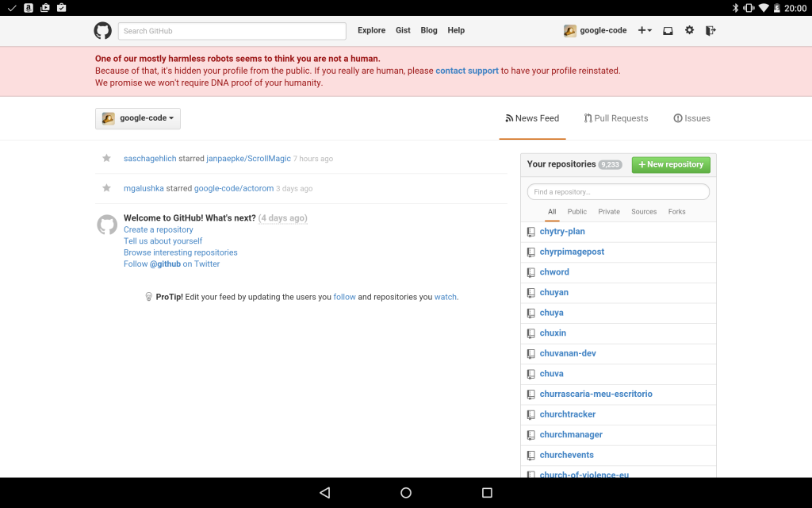The height and width of the screenshot is (508, 812).
Task: Switch to the Pull Requests tab
Action: click(615, 118)
